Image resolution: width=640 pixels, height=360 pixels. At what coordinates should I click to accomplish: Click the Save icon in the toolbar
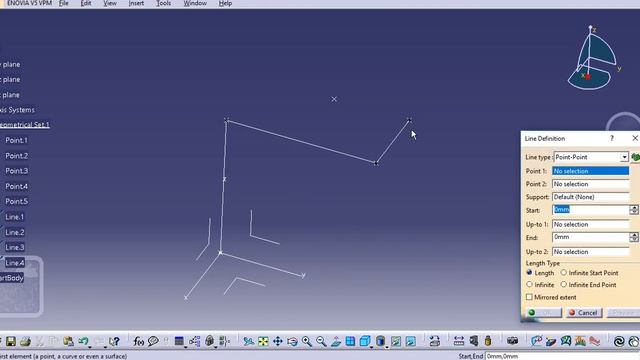(x=11, y=341)
